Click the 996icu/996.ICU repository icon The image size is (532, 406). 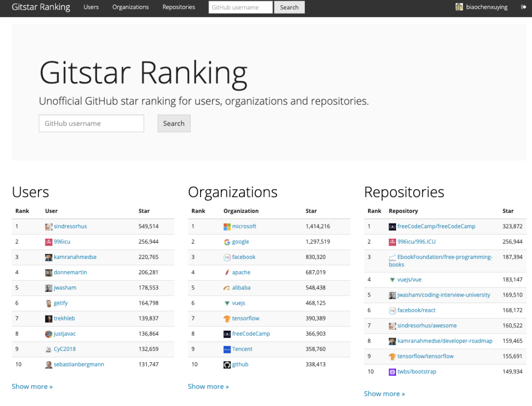(x=392, y=242)
